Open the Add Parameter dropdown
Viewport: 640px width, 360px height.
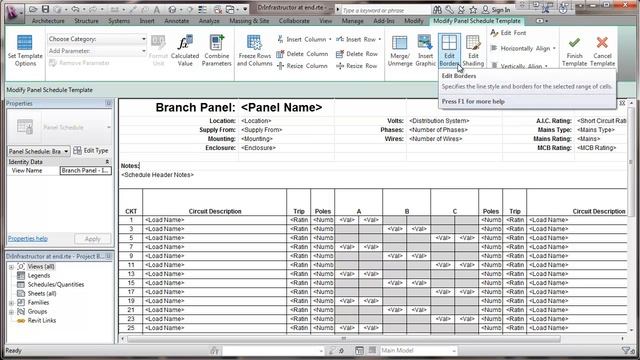(x=143, y=51)
